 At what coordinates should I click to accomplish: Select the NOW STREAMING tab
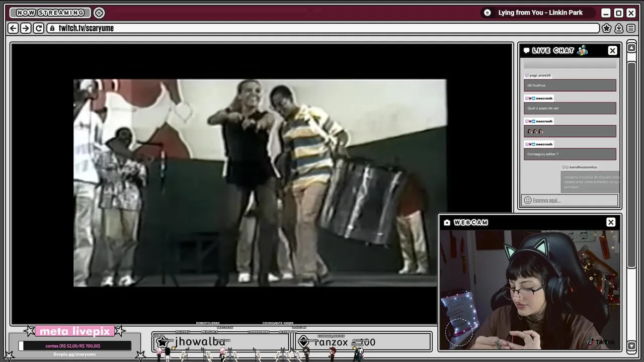coord(50,13)
